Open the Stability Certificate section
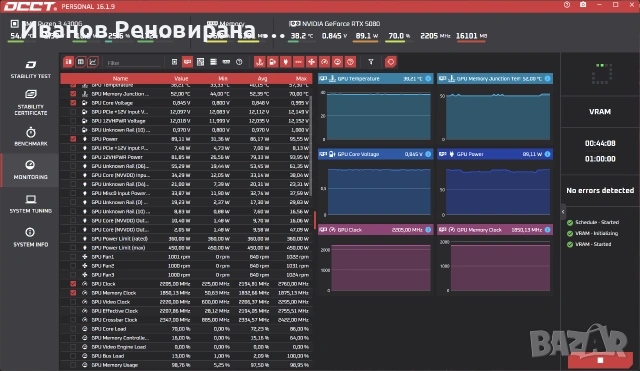Viewport: 640px width, 371px height. (31, 103)
